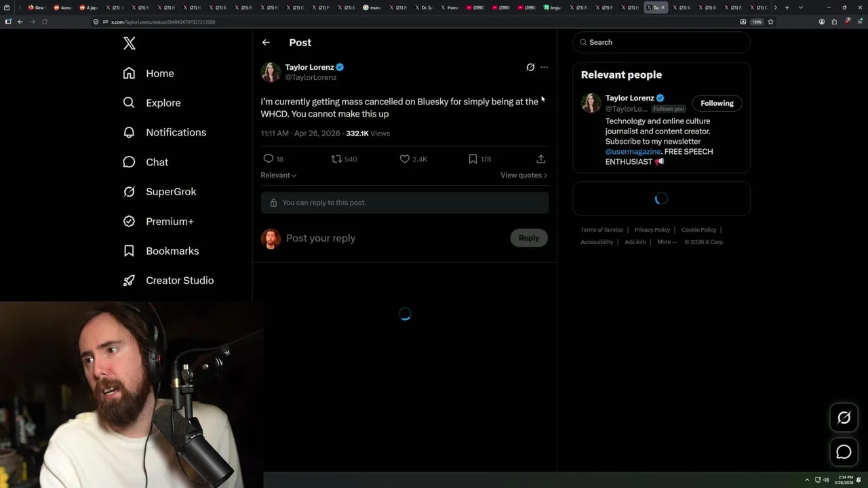
Task: Repost the tweet with 540 reposts
Action: [336, 159]
